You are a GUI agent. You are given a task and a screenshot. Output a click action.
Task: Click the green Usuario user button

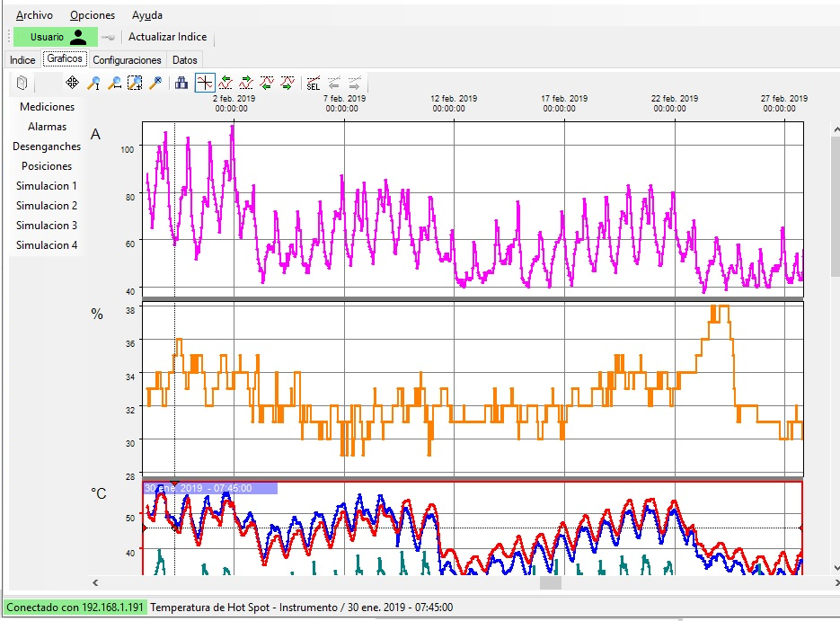click(55, 37)
